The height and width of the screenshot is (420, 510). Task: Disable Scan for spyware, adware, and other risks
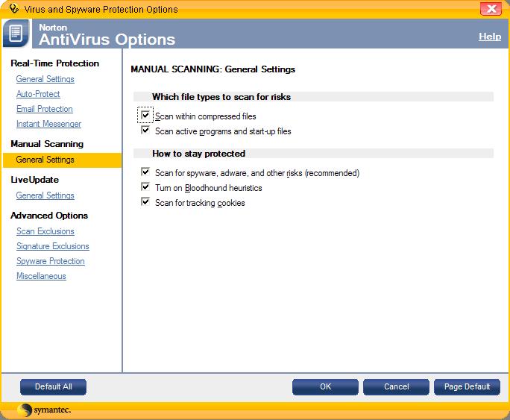coord(145,172)
